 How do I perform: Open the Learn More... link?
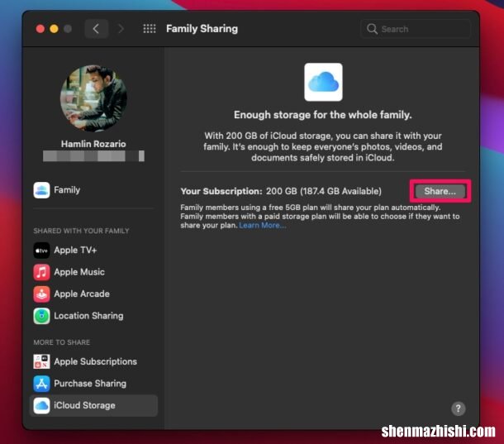262,226
